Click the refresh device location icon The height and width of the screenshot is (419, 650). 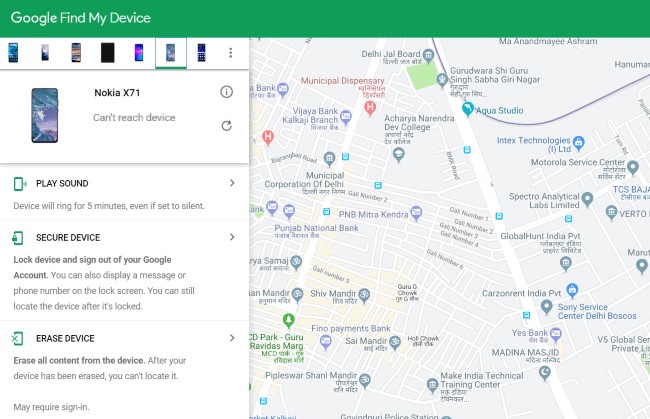pyautogui.click(x=226, y=126)
